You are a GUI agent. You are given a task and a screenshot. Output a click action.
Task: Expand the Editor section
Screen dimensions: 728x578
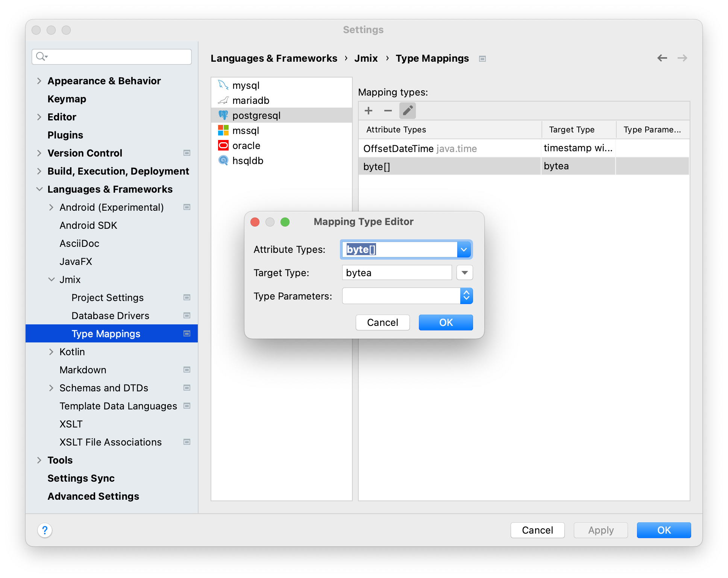click(39, 117)
